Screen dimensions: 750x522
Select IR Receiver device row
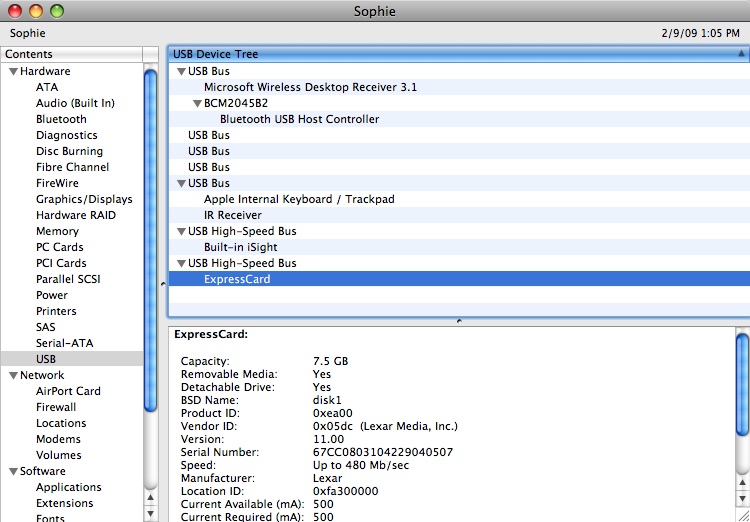[459, 215]
